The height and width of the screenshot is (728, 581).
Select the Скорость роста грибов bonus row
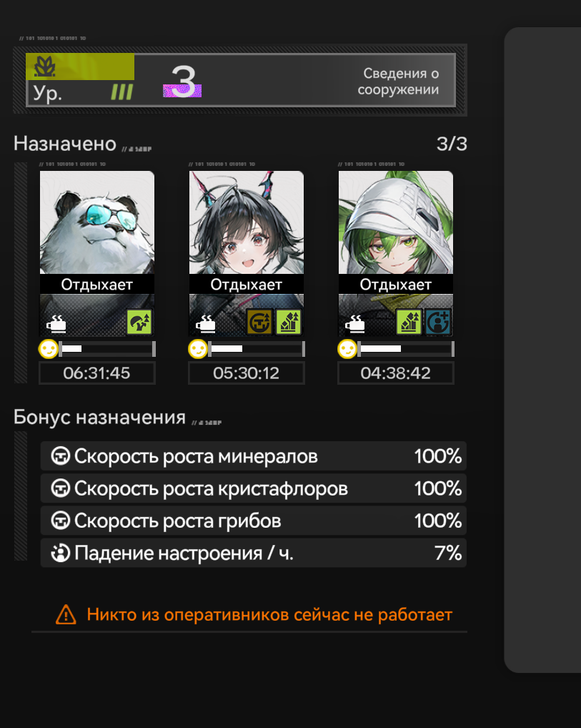[x=254, y=521]
